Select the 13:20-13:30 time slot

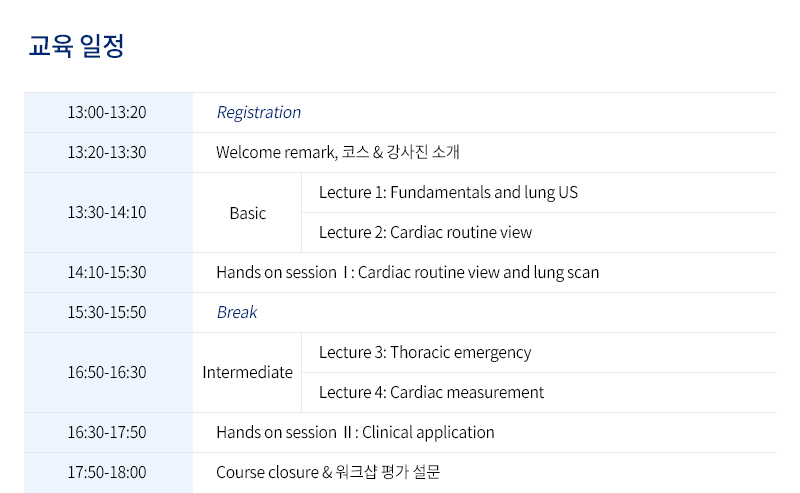pos(107,153)
